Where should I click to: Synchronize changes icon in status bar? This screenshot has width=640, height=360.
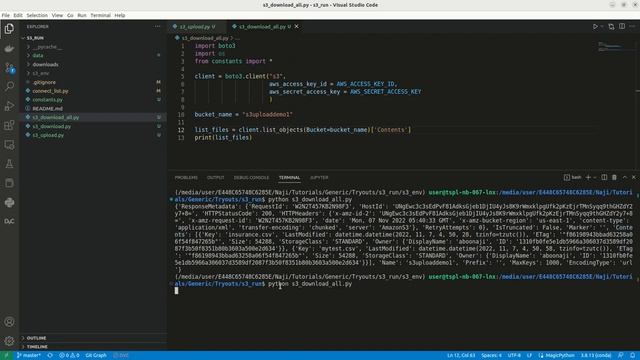point(50,355)
